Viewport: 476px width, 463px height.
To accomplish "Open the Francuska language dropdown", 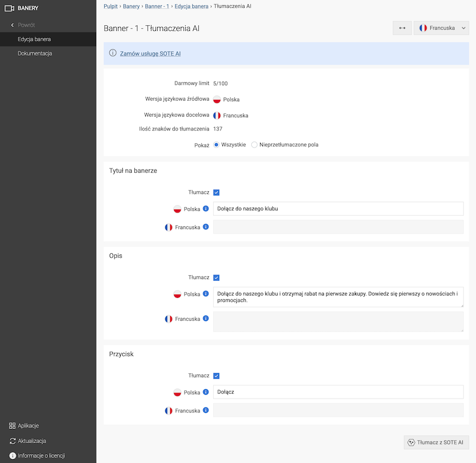I will pyautogui.click(x=441, y=28).
